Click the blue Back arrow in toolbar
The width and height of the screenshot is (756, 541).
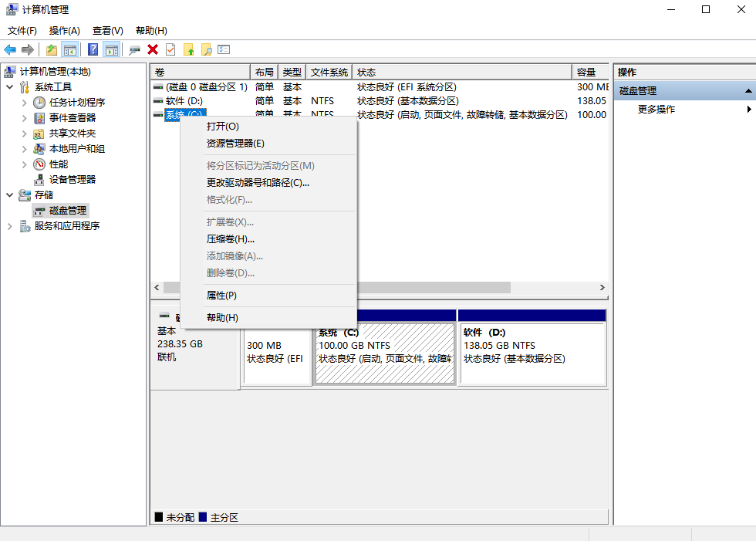10,49
